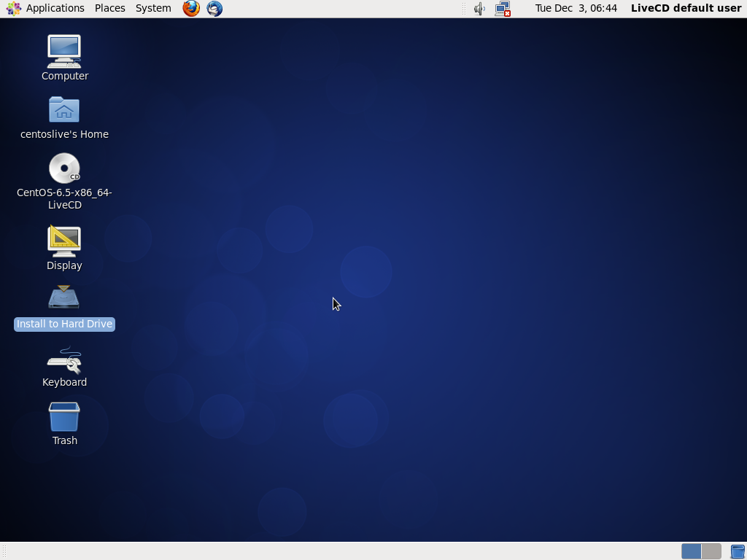The image size is (747, 560).
Task: Open the Applications menu
Action: pos(46,9)
